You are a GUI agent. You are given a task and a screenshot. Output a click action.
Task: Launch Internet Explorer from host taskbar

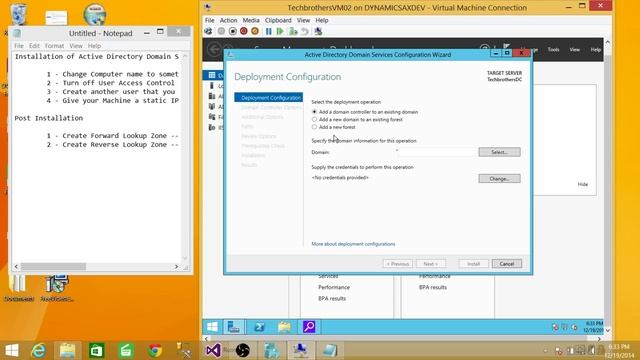[x=39, y=350]
